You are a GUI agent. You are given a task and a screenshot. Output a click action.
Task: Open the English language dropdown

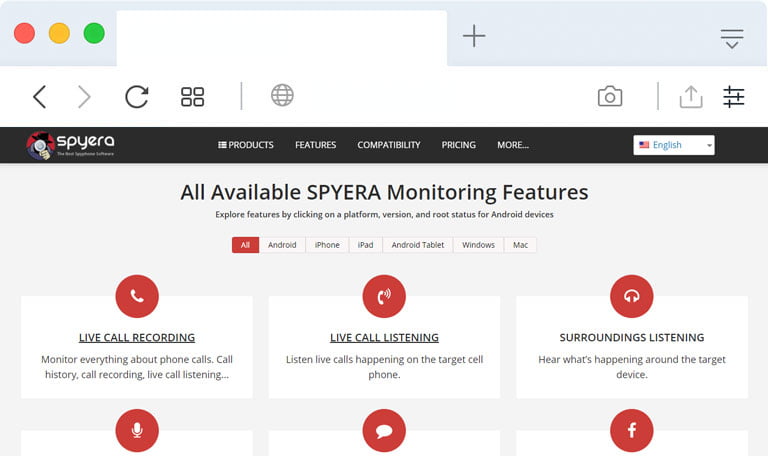[x=673, y=145]
